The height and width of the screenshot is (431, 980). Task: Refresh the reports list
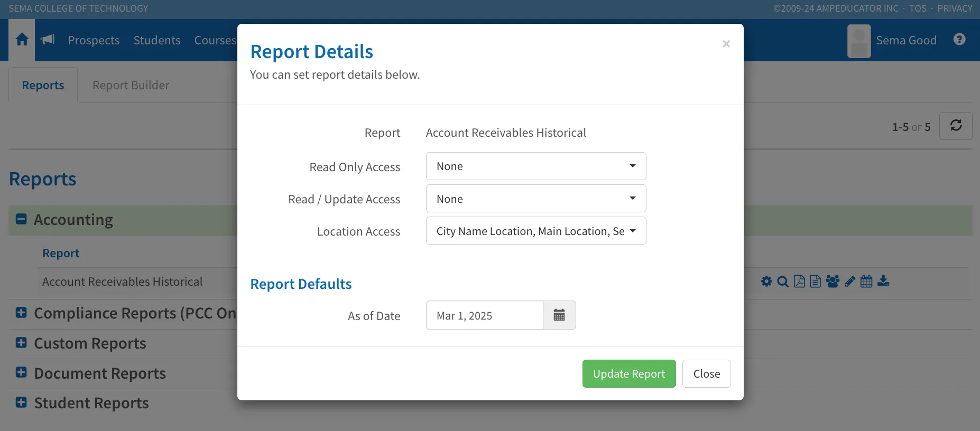click(x=956, y=126)
